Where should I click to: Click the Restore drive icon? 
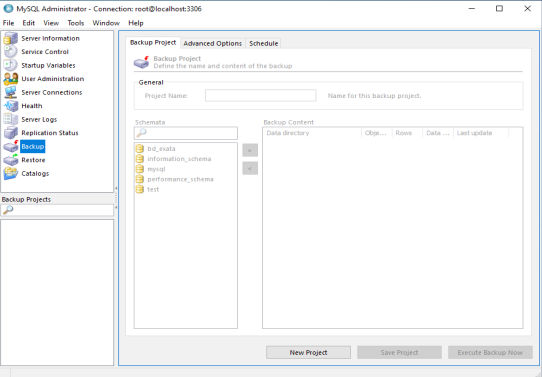(x=10, y=160)
